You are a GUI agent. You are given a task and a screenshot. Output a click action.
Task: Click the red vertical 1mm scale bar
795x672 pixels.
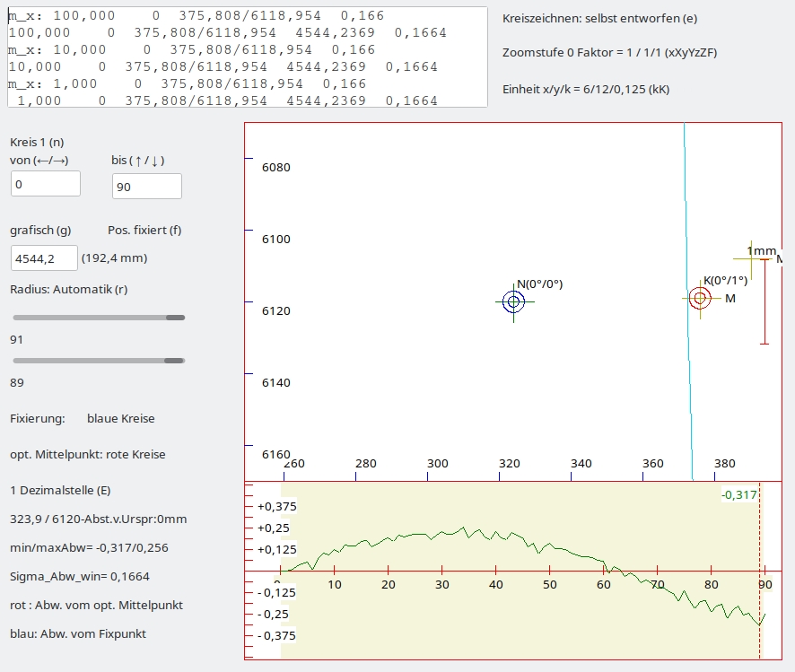click(x=764, y=301)
